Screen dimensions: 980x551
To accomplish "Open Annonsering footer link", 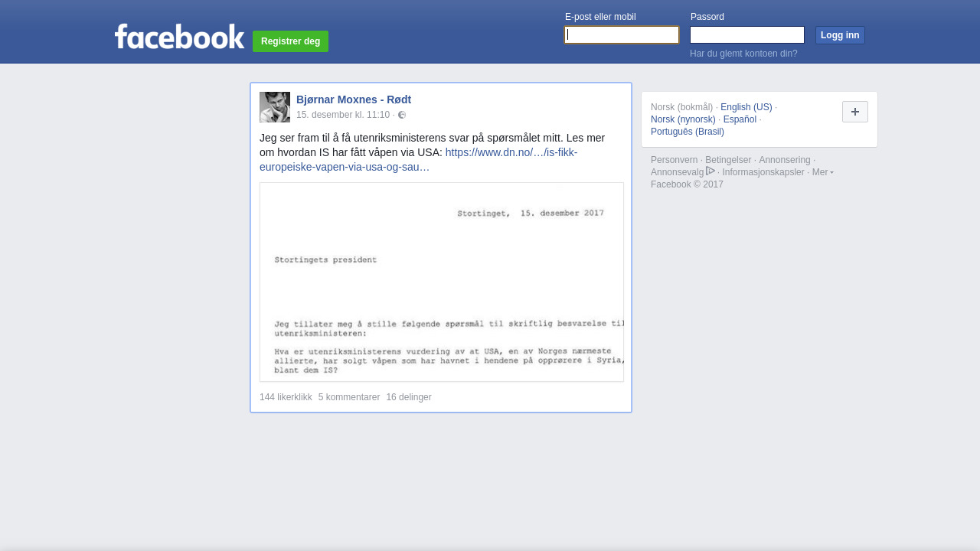I will [x=785, y=160].
